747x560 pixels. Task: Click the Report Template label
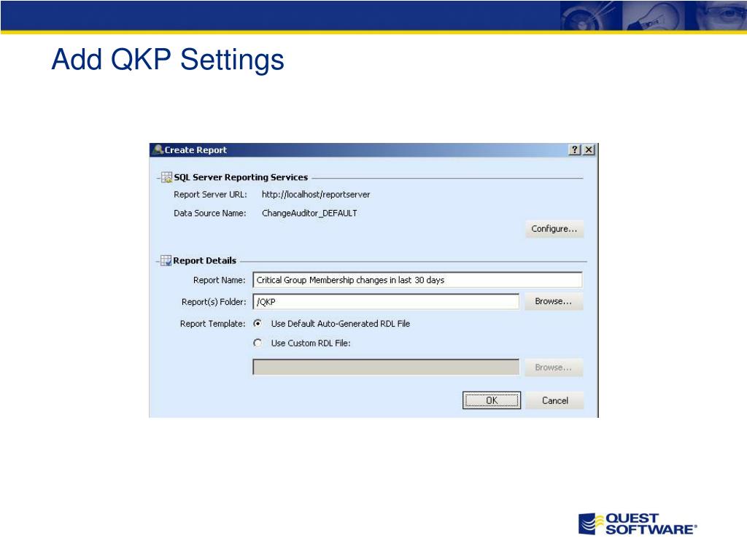212,323
